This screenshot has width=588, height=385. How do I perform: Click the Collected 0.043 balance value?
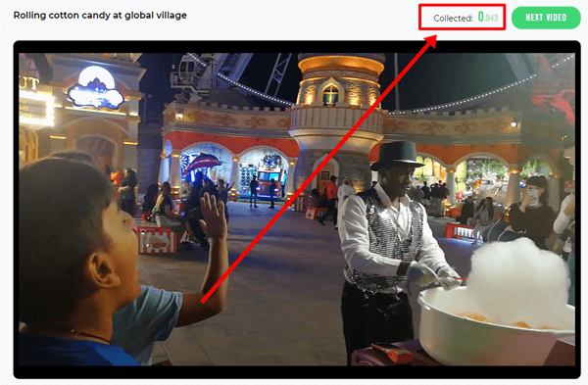pyautogui.click(x=488, y=18)
